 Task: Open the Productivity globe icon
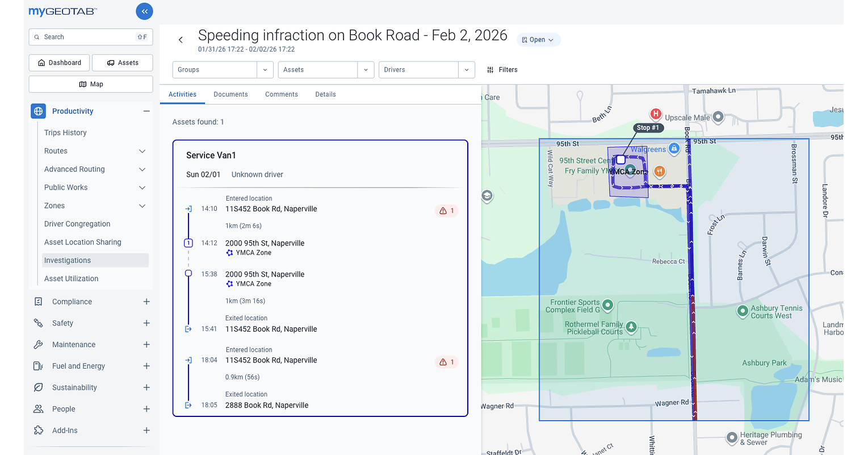point(38,111)
